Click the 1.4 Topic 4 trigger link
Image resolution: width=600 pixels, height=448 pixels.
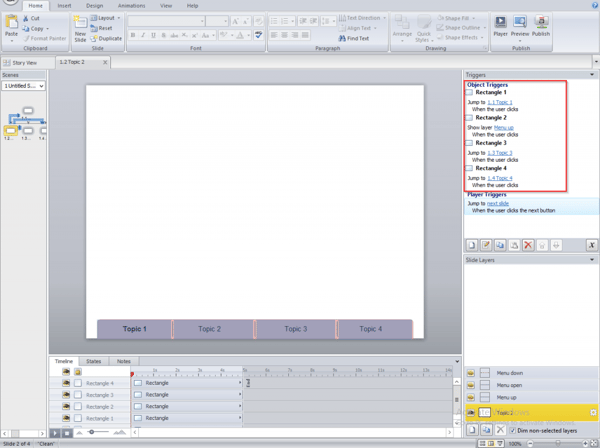click(x=500, y=178)
